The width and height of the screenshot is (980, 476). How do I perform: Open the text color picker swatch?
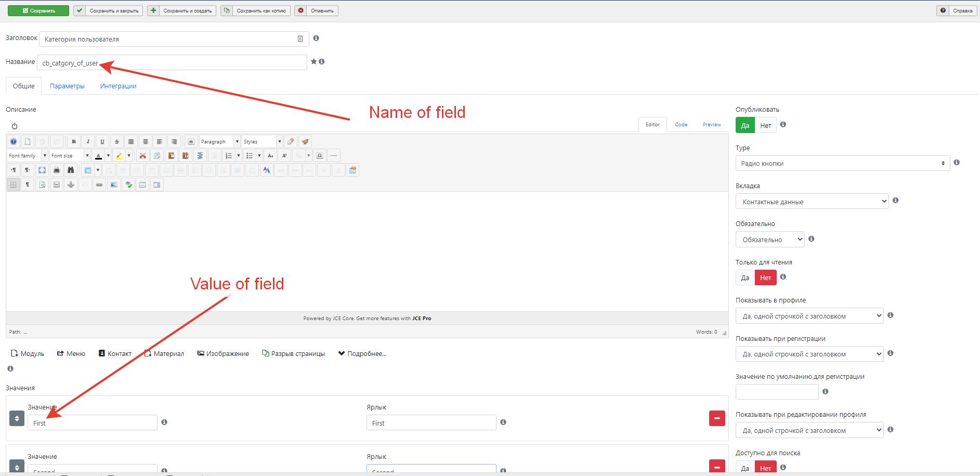[98, 155]
